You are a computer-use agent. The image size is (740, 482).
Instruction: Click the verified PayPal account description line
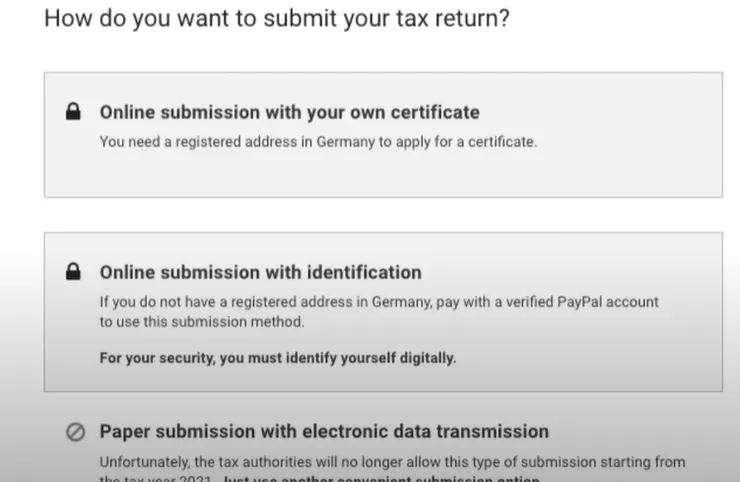pyautogui.click(x=379, y=301)
